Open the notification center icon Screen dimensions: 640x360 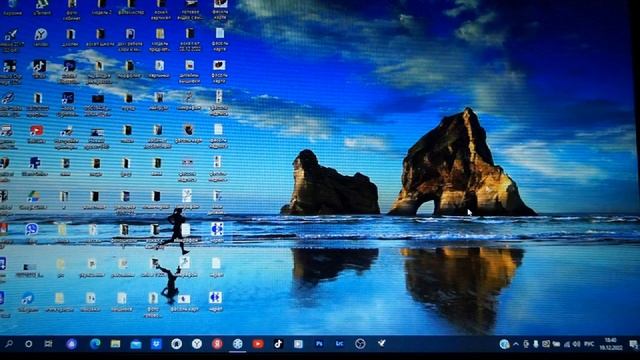point(633,344)
